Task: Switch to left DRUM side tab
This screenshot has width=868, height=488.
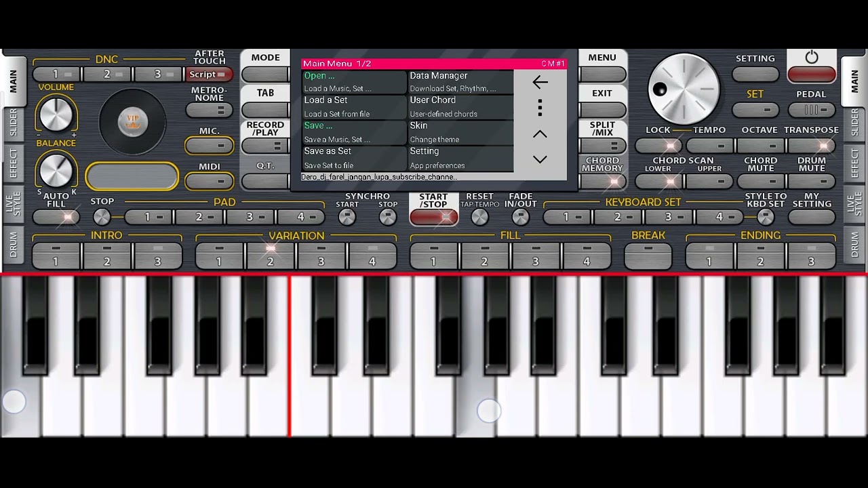Action: pyautogui.click(x=13, y=245)
